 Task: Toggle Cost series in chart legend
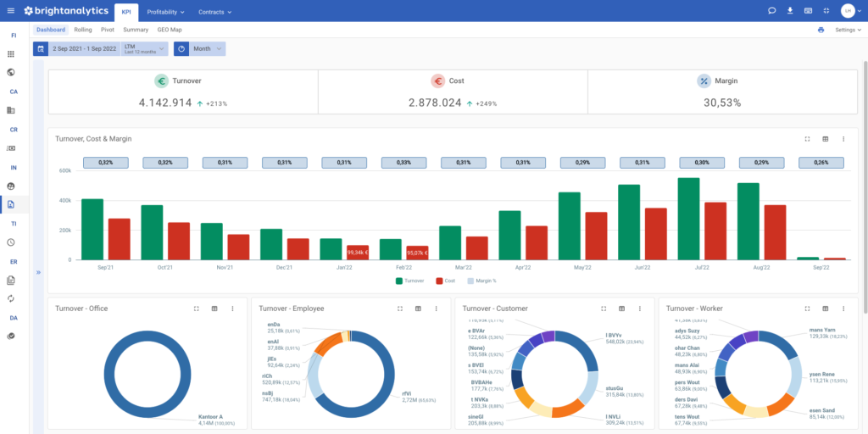tap(446, 281)
